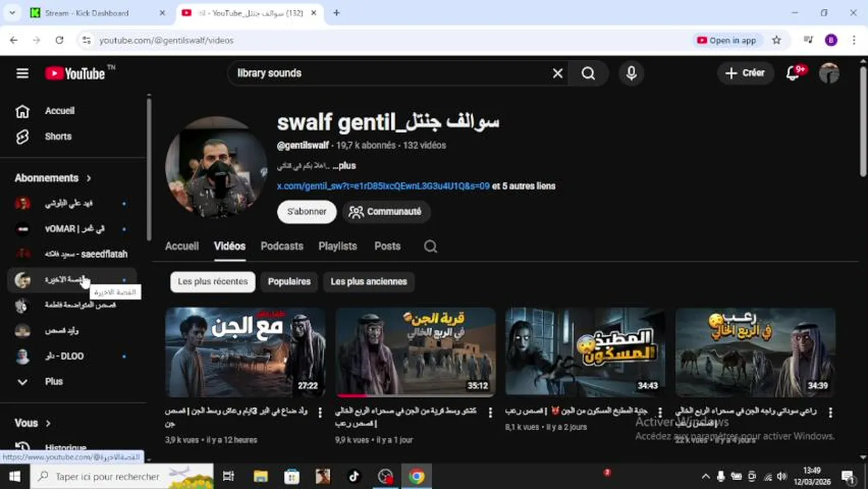The image size is (868, 489).
Task: Select the Les plus anciennes filter chip
Action: click(x=369, y=282)
